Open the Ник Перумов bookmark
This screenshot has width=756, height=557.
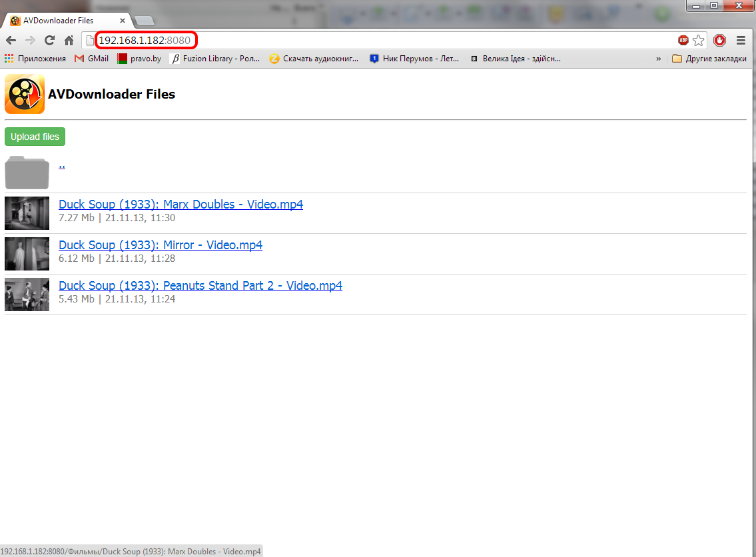pyautogui.click(x=414, y=59)
